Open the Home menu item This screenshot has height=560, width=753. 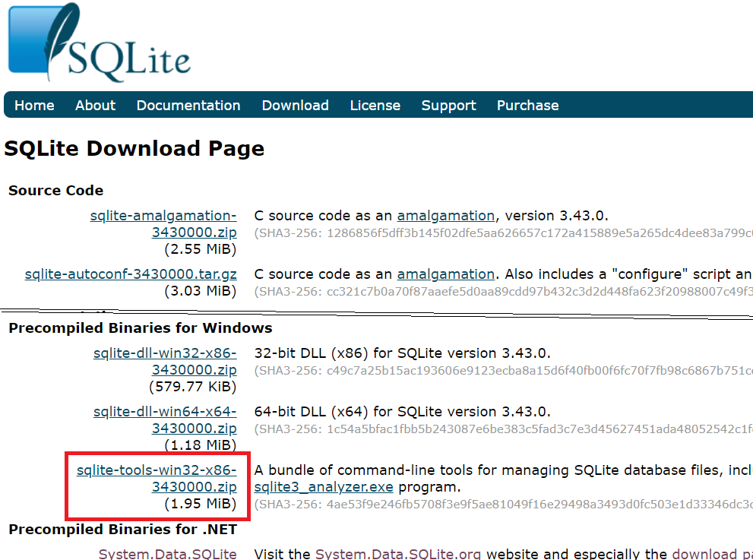point(34,105)
